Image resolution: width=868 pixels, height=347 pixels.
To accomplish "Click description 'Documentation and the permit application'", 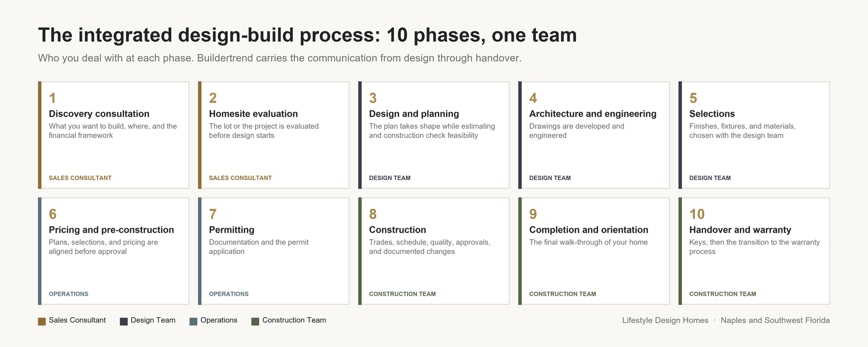I will point(259,247).
